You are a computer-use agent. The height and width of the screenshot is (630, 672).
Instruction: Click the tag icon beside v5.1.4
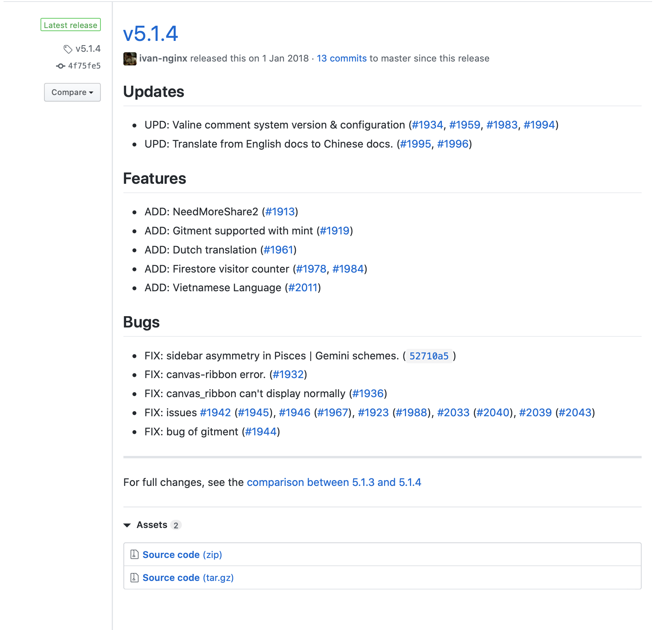coord(68,49)
